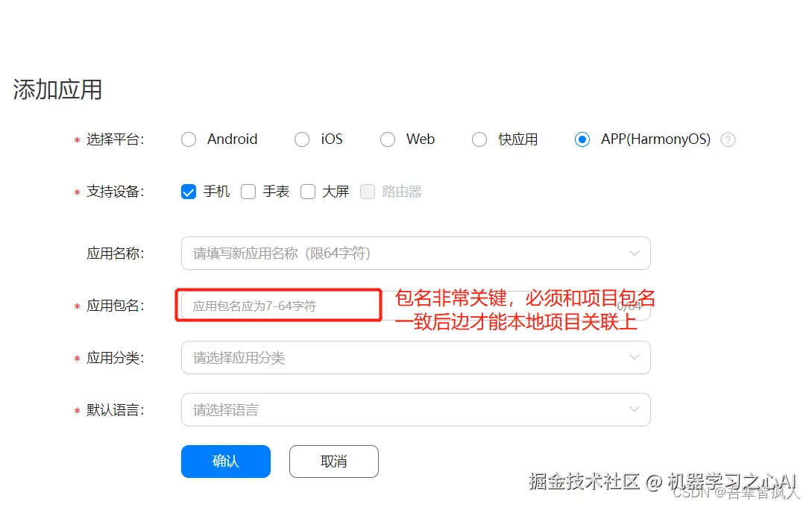Image resolution: width=812 pixels, height=507 pixels.
Task: Click the 应用名称 text input area
Action: click(x=416, y=253)
